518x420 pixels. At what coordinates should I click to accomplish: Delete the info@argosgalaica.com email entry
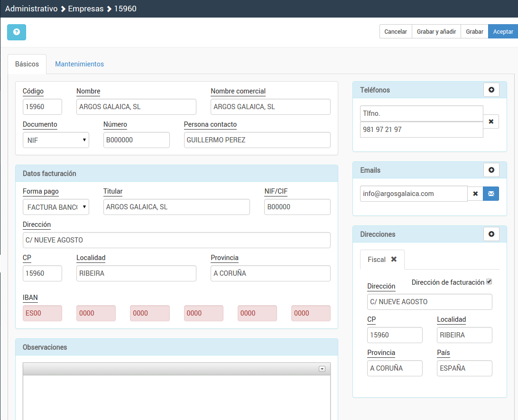pyautogui.click(x=475, y=194)
